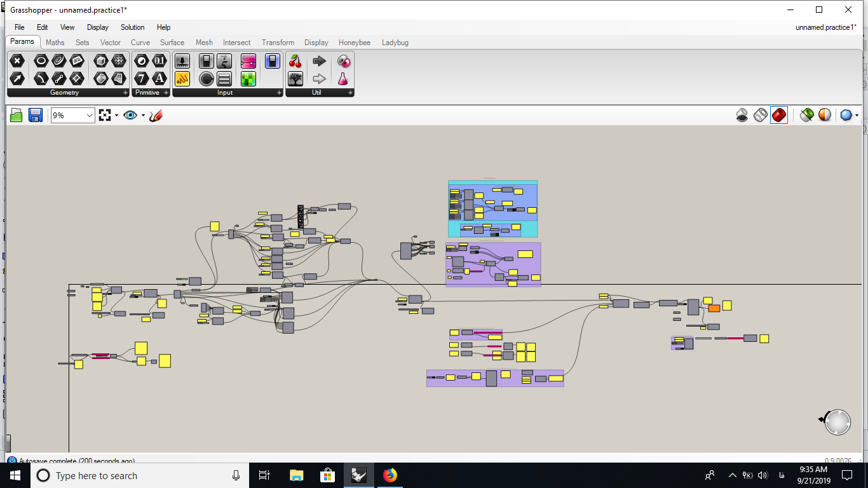868x488 pixels.
Task: Select the pink flask icon in Util
Action: (343, 79)
